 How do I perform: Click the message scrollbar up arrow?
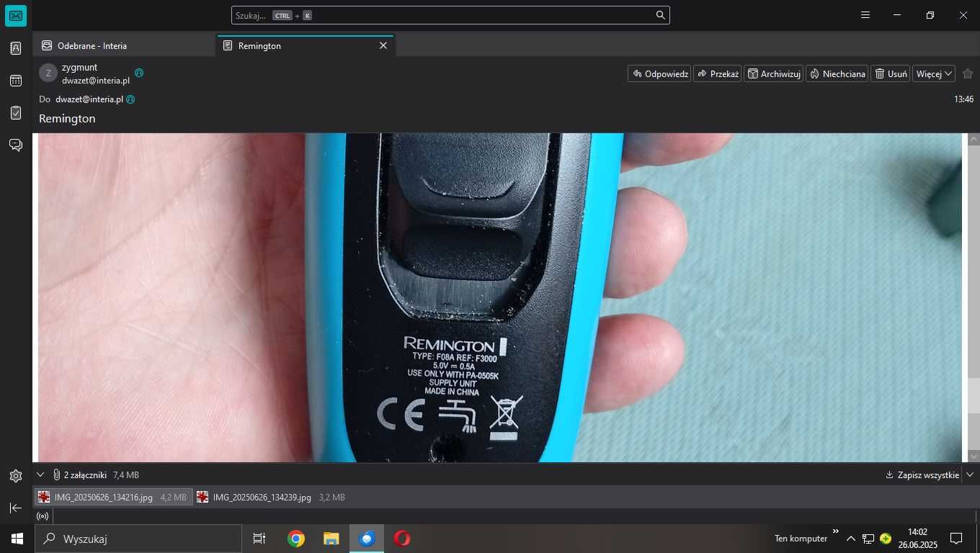click(974, 139)
